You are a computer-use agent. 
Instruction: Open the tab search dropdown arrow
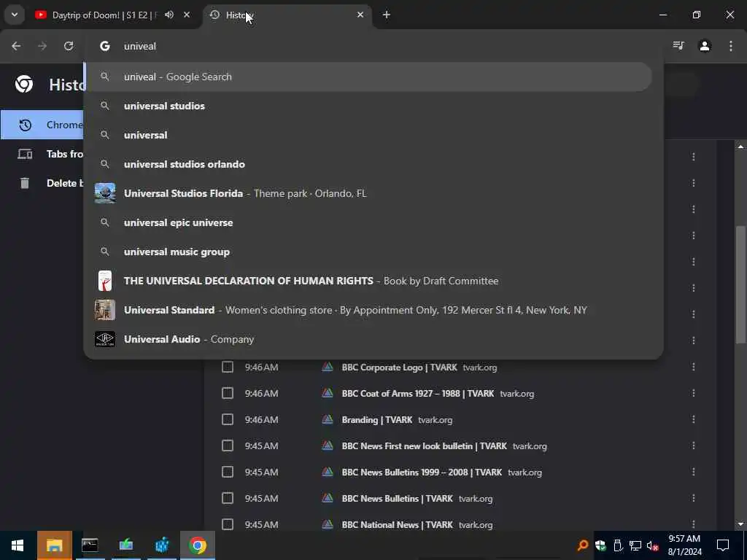tap(15, 15)
